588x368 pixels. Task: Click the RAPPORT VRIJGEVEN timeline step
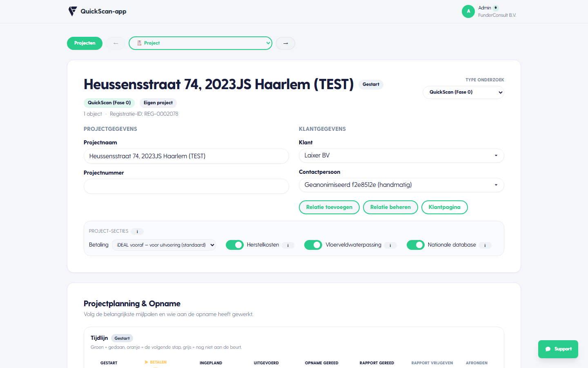coord(432,363)
